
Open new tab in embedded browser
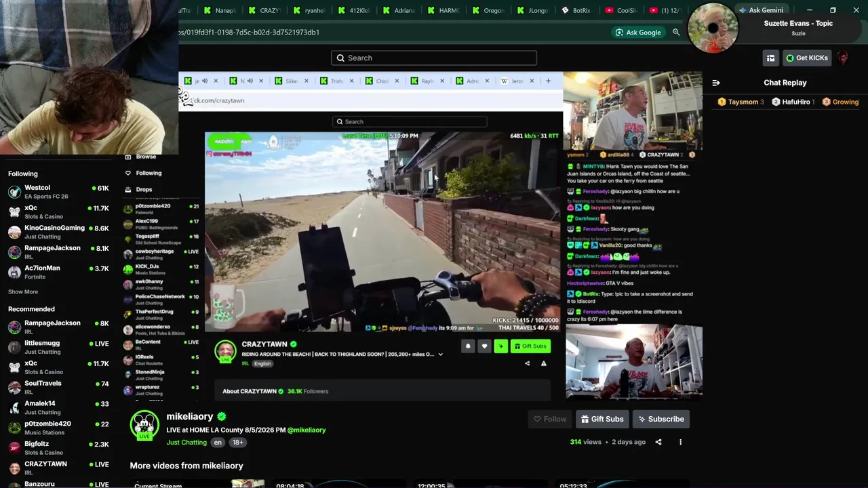[549, 81]
